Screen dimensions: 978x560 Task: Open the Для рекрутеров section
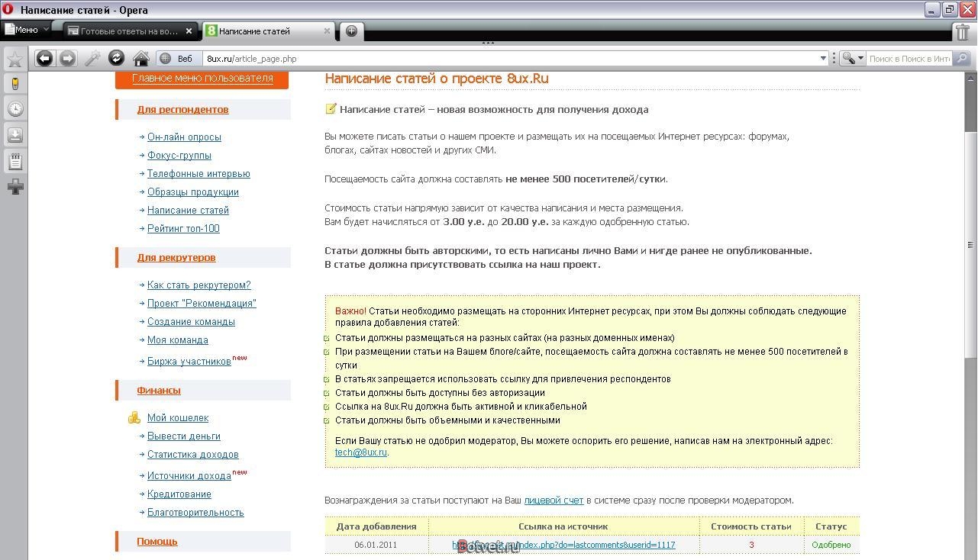pyautogui.click(x=176, y=257)
